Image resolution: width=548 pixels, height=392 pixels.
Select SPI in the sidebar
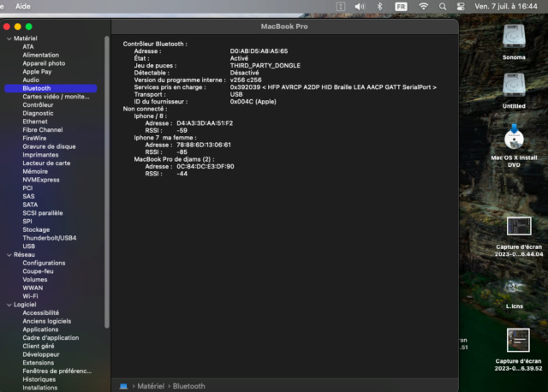coord(27,222)
